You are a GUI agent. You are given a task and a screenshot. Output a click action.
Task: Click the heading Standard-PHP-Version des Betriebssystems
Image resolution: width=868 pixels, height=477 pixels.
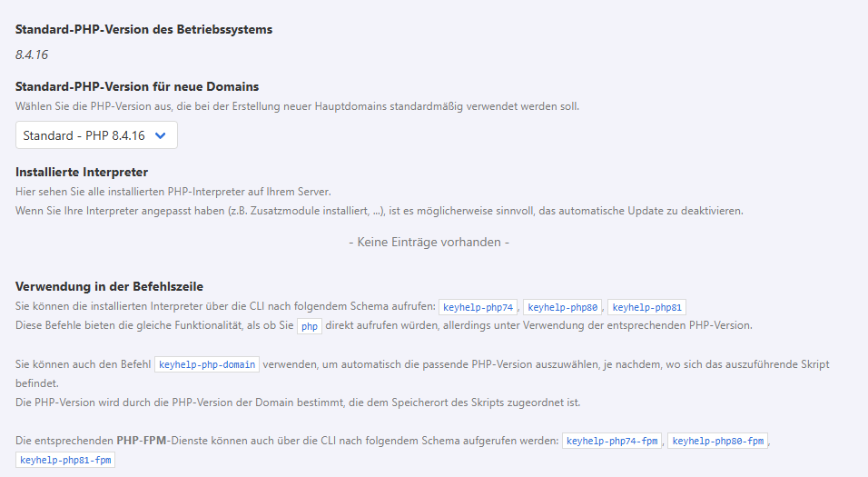click(143, 29)
